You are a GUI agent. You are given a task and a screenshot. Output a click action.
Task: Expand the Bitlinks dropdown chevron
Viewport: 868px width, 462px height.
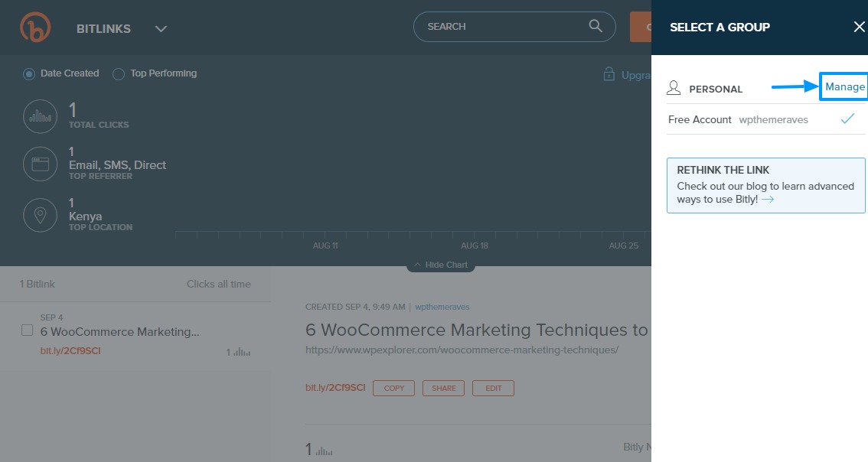click(x=161, y=29)
